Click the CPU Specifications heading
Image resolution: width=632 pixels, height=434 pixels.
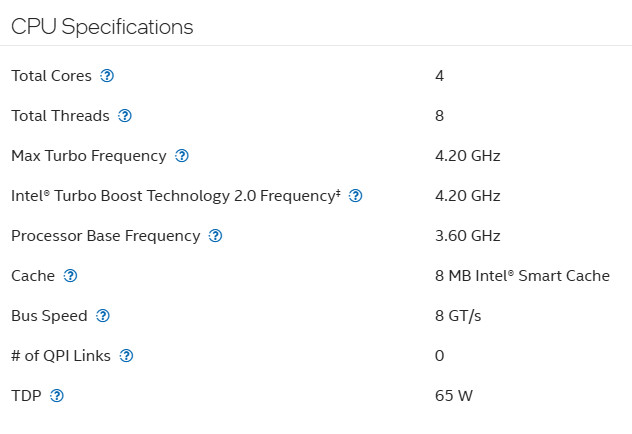[x=102, y=27]
